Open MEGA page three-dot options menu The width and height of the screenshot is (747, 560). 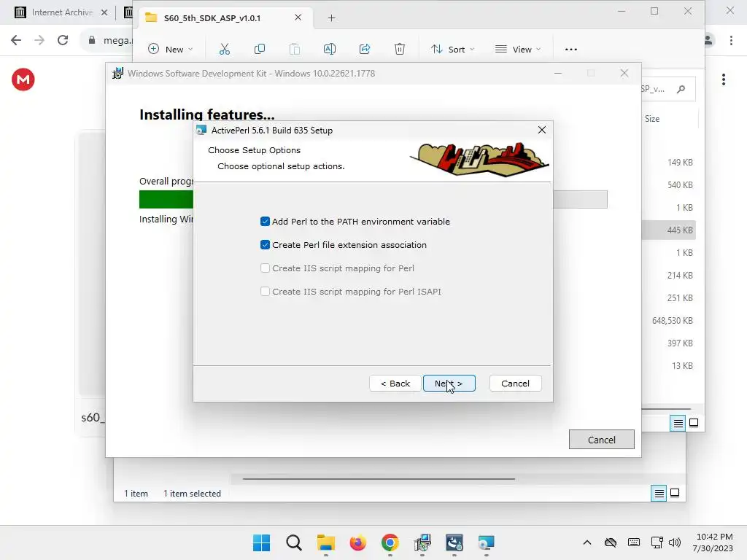(x=723, y=79)
